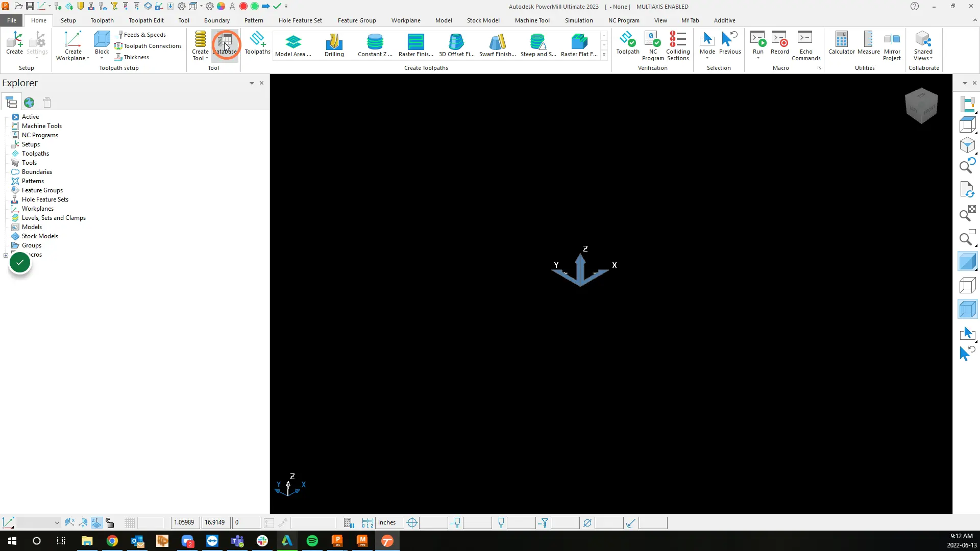980x551 pixels.
Task: Toggle plain shaded view mode
Action: [x=967, y=262]
